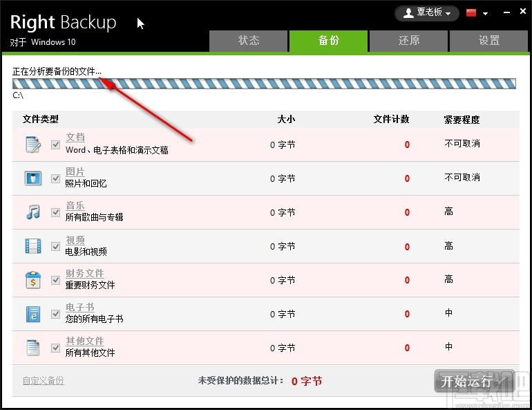Image resolution: width=532 pixels, height=410 pixels.
Task: Open the 图片 pictures link
Action: coord(75,171)
